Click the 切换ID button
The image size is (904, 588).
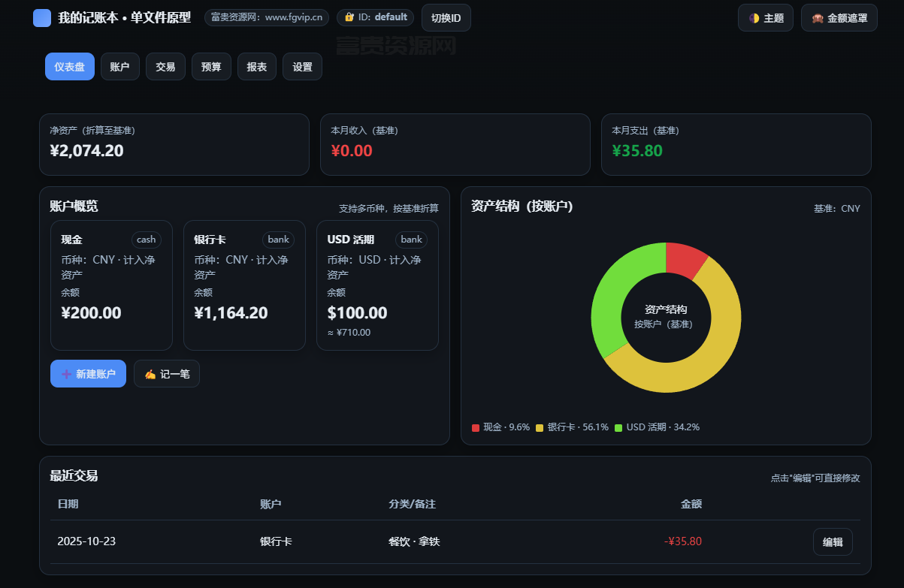pos(446,17)
